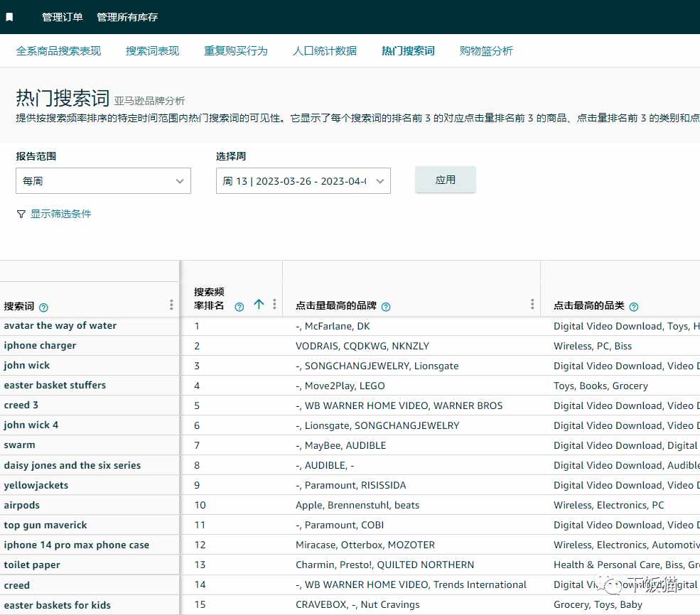Click the 点击量最高的品牌 column header
Viewport: 700px width, 615px height.
[336, 306]
